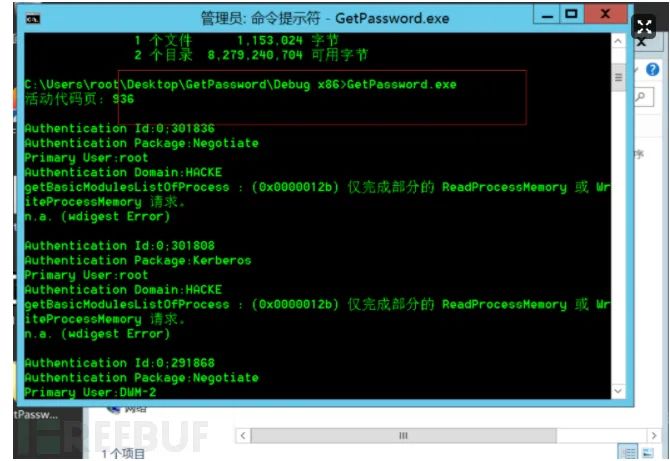670x461 pixels.
Task: Click the console vertical scrollbar thumb
Action: pos(618,77)
